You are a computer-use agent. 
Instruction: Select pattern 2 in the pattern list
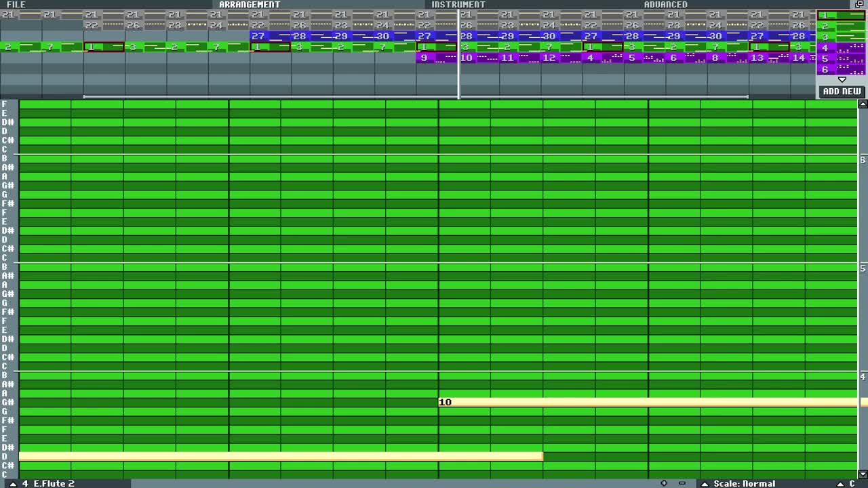841,26
